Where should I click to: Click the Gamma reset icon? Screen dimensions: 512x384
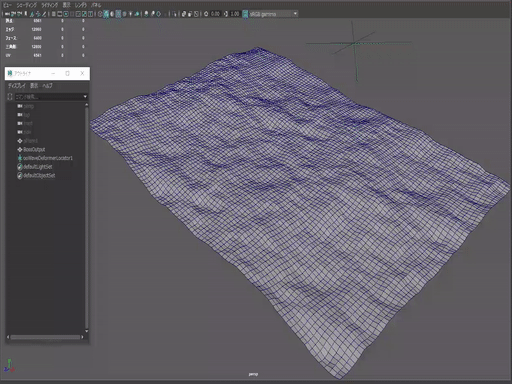pos(226,14)
